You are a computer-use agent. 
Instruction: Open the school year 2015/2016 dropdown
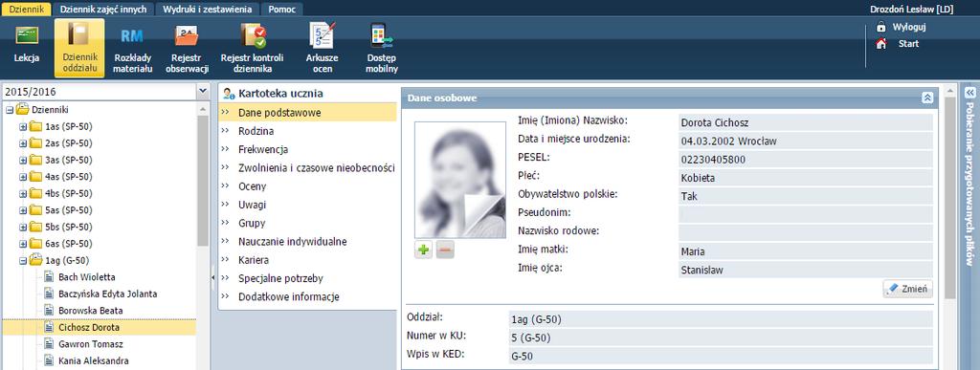click(203, 92)
